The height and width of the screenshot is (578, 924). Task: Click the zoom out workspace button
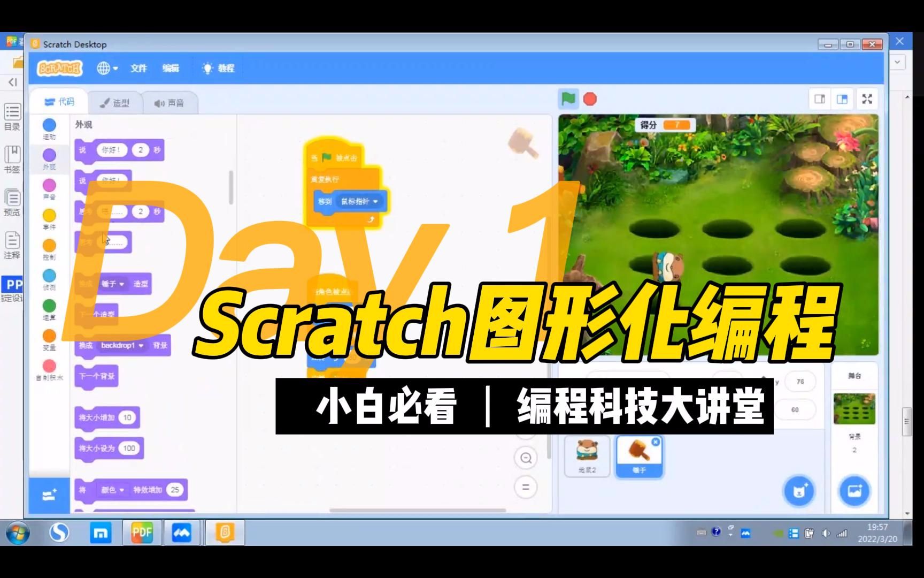click(x=526, y=458)
